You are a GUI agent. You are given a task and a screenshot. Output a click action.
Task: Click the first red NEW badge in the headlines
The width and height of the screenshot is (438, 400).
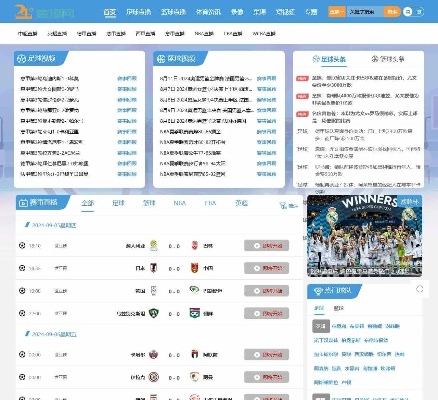[302, 79]
